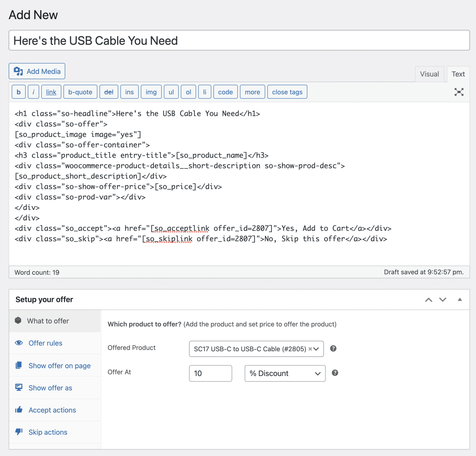Open the % Discount type dropdown

[x=285, y=373]
